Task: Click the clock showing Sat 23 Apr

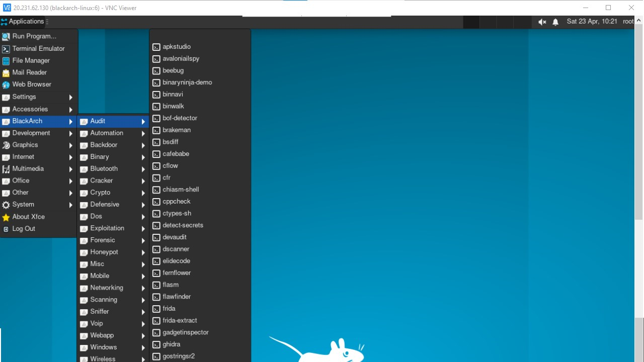Action: (592, 22)
